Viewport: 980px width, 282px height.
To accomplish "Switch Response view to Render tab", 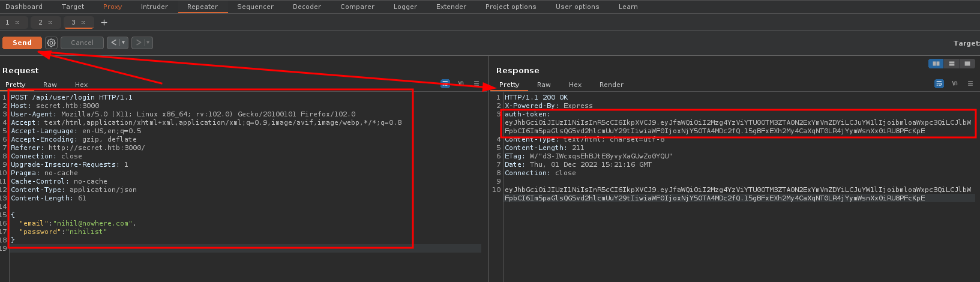I will pos(611,85).
